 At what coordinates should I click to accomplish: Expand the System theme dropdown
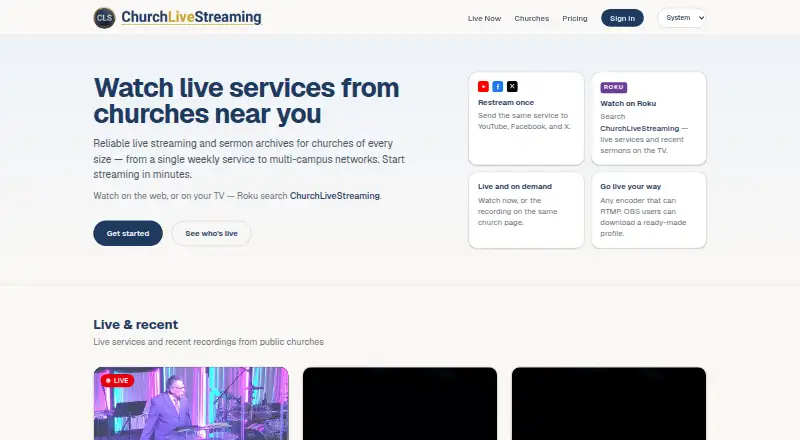tap(682, 18)
